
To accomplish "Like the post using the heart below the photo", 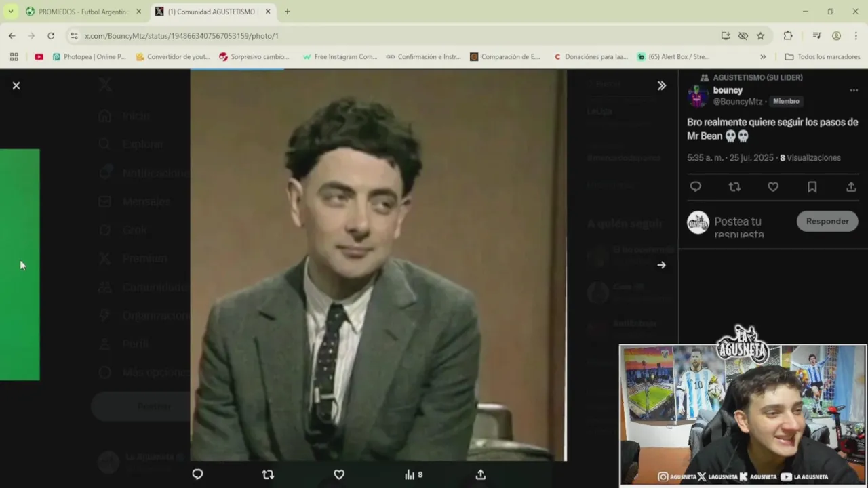I will click(339, 474).
